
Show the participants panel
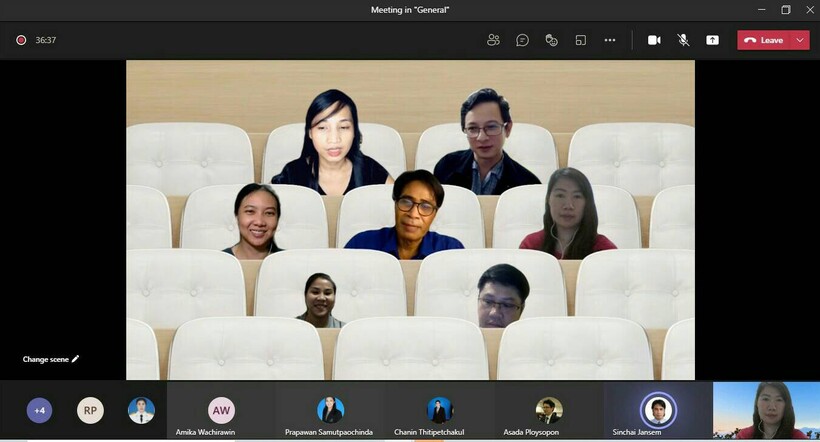tap(493, 40)
